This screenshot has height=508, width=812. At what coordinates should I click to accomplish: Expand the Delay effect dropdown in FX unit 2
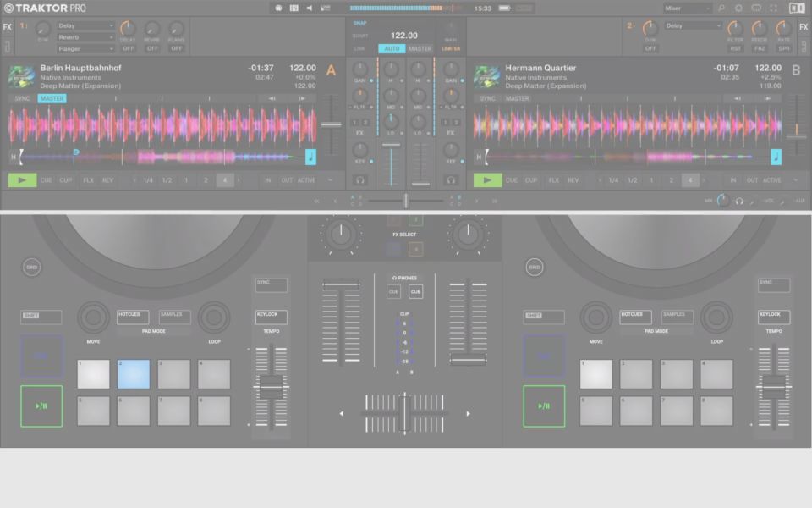(x=693, y=25)
